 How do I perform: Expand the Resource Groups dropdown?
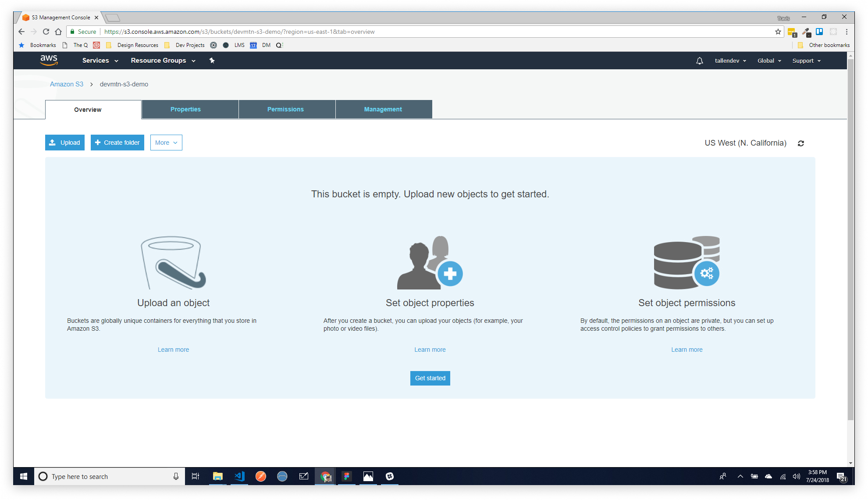(x=163, y=61)
